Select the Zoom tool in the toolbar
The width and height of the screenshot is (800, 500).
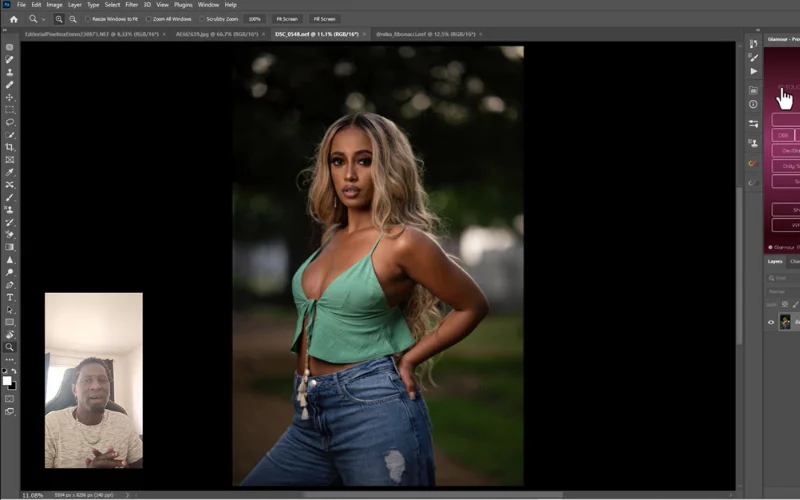coord(10,347)
